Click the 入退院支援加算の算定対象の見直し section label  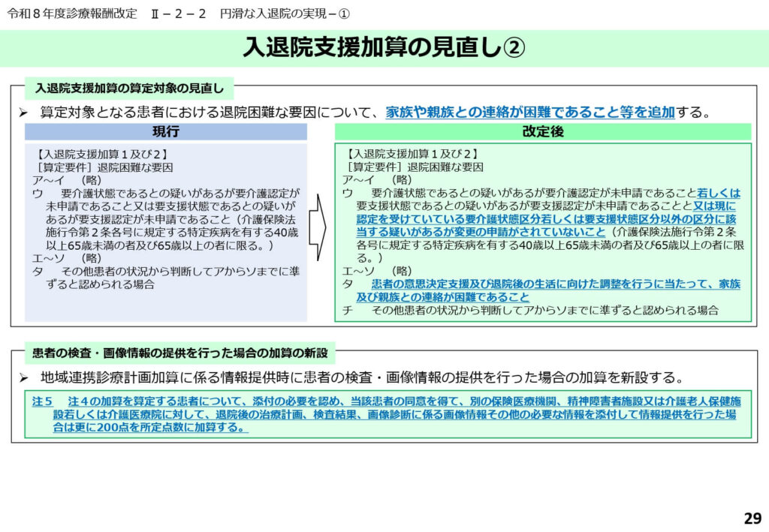click(x=129, y=89)
